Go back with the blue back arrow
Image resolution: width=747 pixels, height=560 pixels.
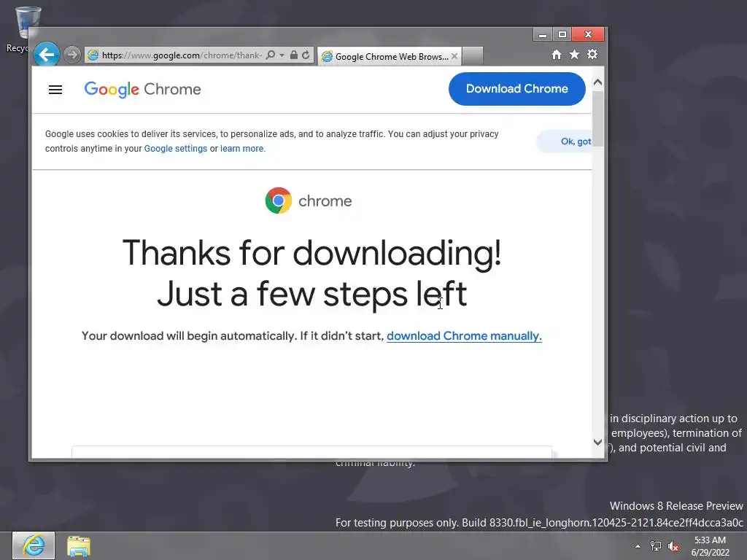tap(47, 55)
